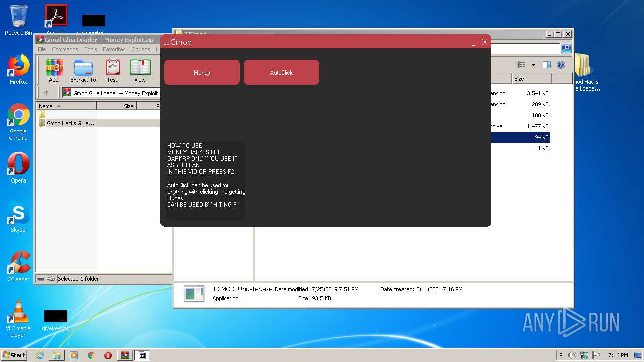Screen dimensions: 644x362
Task: Select the 3,541 KB file row
Action: tap(520, 93)
